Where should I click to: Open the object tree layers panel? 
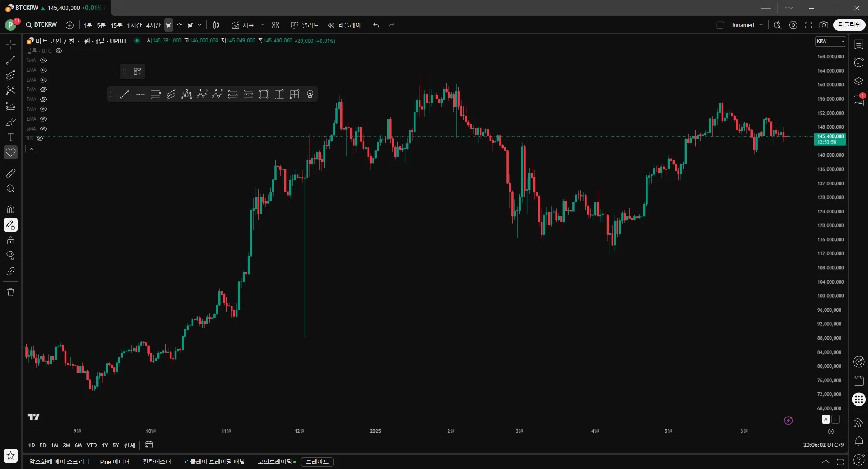859,81
